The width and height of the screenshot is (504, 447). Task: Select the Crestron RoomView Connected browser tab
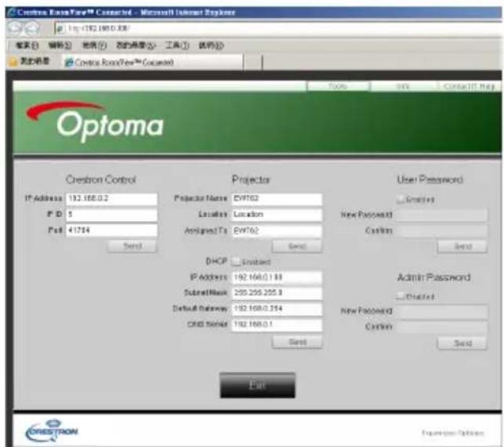153,62
